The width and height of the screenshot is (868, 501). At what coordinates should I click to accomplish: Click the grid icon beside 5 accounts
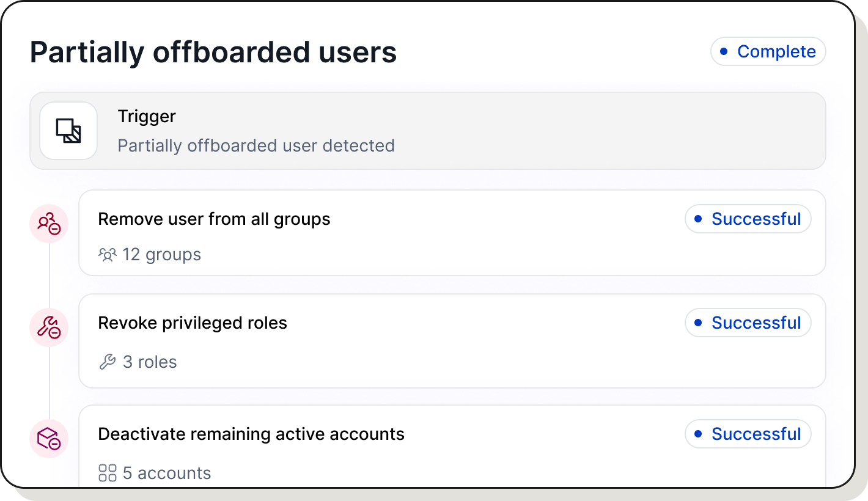pos(108,473)
